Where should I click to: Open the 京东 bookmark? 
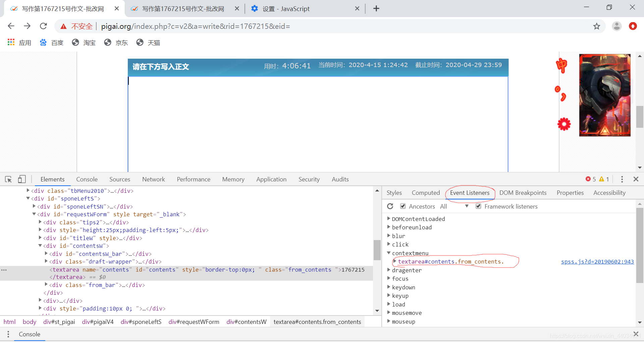[x=116, y=43]
